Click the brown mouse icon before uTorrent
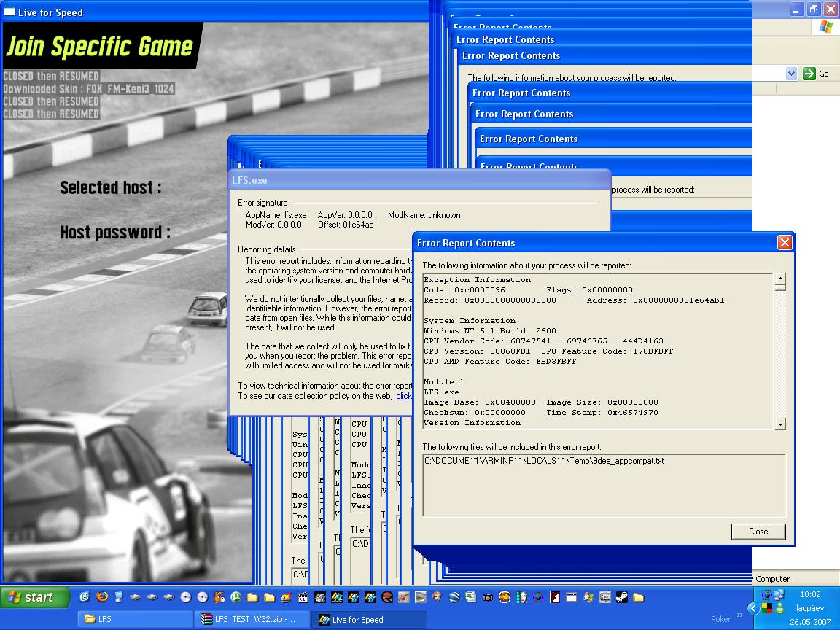This screenshot has height=630, width=840. coord(219,596)
